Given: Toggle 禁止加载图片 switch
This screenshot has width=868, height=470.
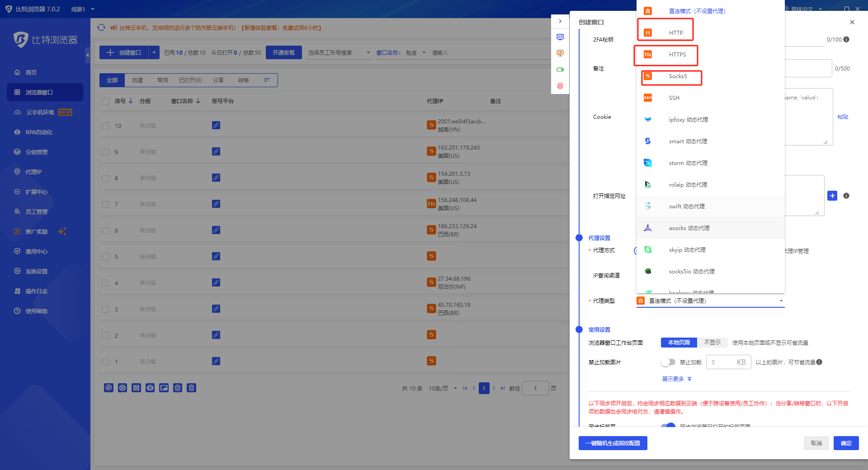Looking at the screenshot, I should coord(668,362).
